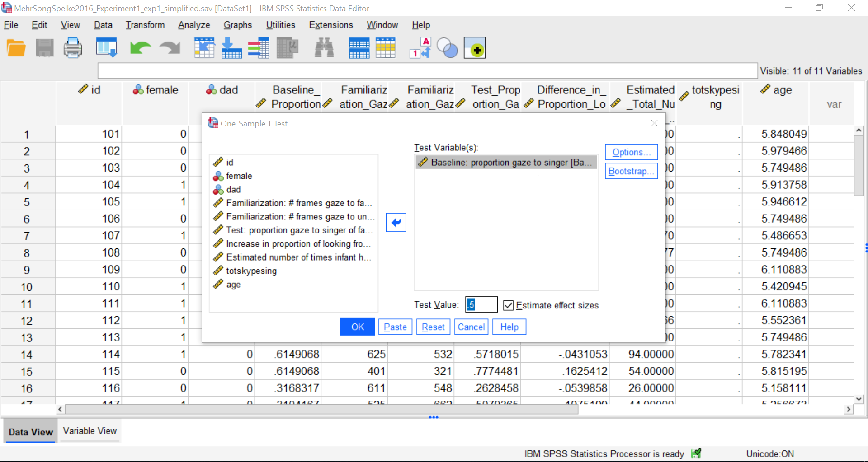Open the Window menu
Viewport: 868px width, 462px height.
coord(382,25)
